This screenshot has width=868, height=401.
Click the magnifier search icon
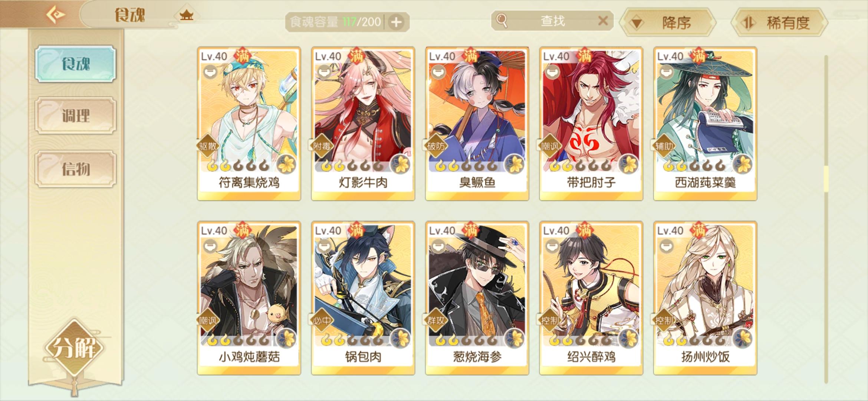pyautogui.click(x=502, y=21)
